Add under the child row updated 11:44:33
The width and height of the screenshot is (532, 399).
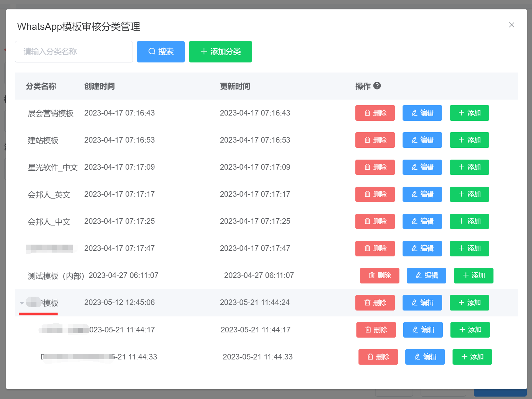[472, 357]
